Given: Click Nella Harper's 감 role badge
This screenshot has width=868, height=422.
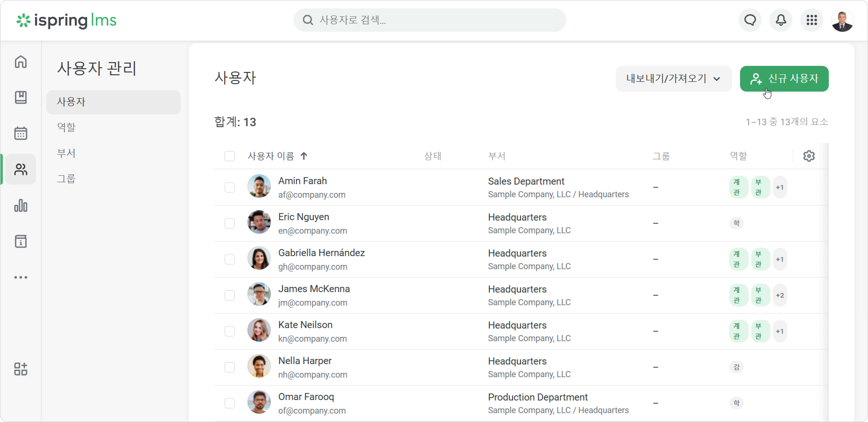Looking at the screenshot, I should pyautogui.click(x=737, y=367).
